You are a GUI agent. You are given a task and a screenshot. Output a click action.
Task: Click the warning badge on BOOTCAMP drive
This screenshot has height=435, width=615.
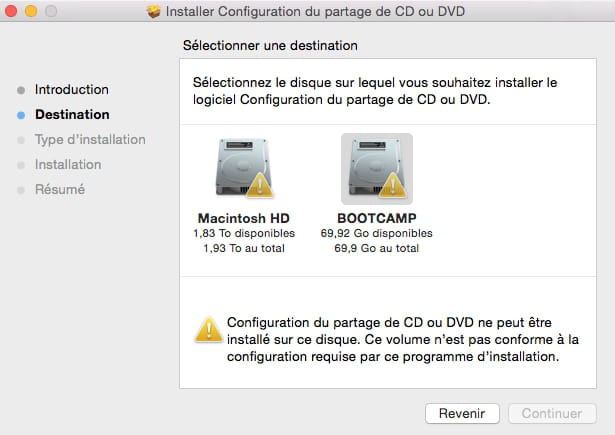(393, 184)
